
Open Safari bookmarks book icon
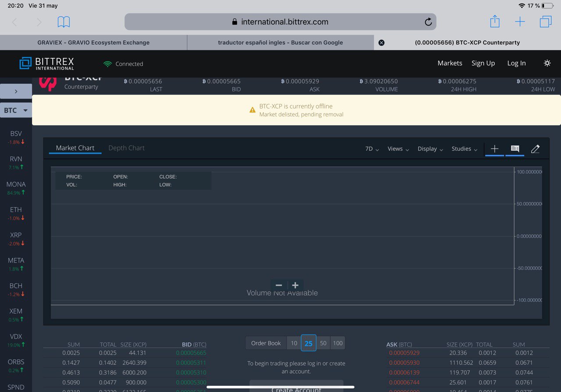pyautogui.click(x=64, y=22)
